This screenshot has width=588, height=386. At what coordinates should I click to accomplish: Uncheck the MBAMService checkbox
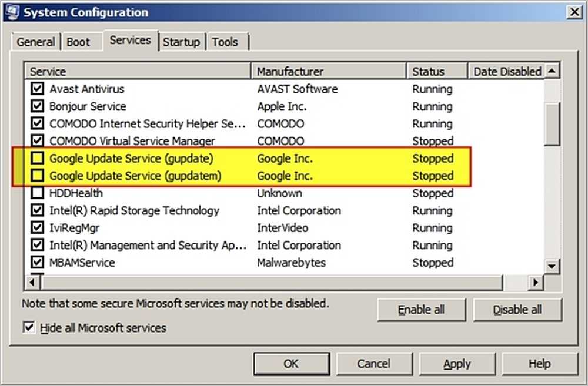click(37, 262)
